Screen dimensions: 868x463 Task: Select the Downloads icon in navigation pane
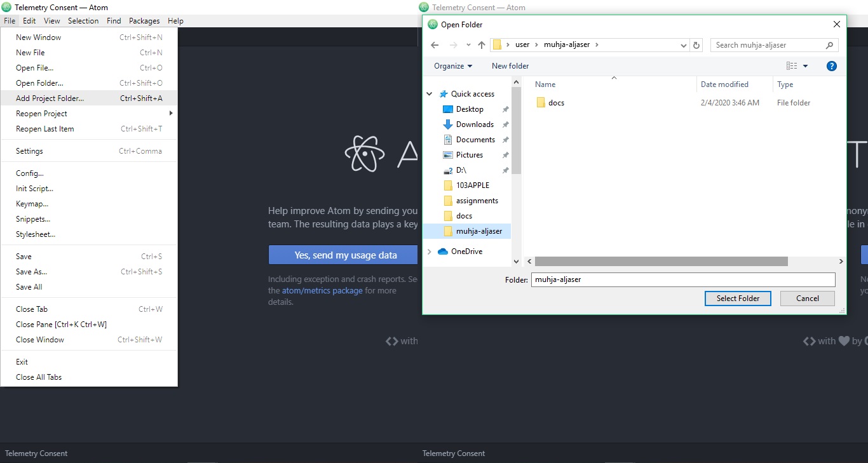click(447, 124)
